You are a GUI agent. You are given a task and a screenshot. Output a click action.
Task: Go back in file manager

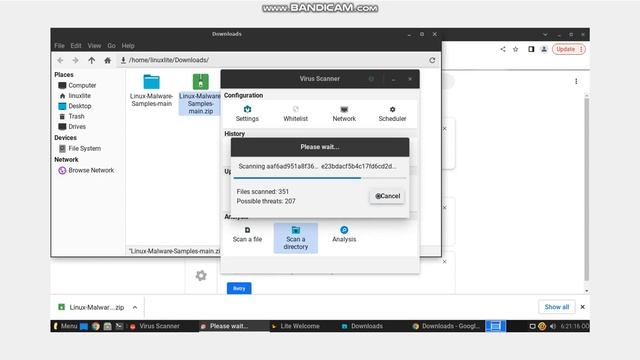[60, 60]
